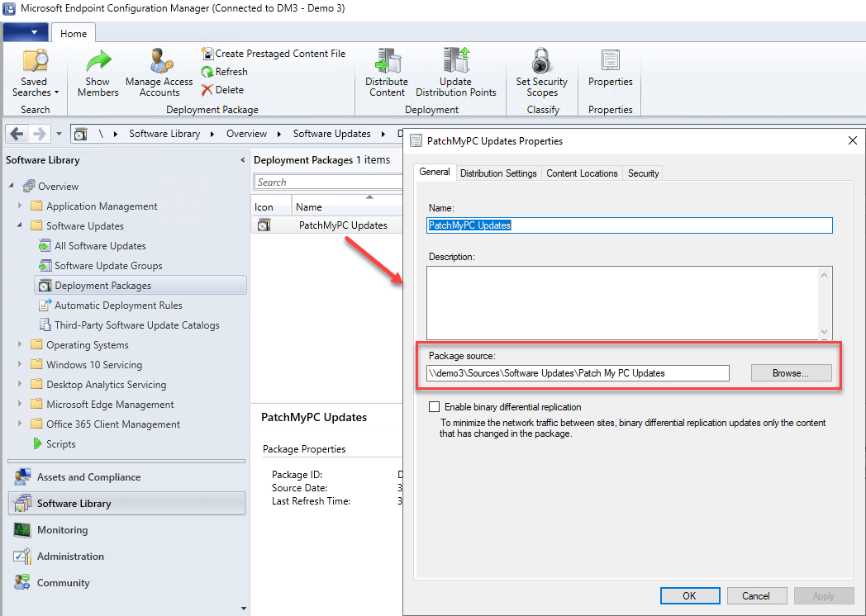Open the Distribution Settings tab
Image resolution: width=866 pixels, height=616 pixels.
coord(499,173)
